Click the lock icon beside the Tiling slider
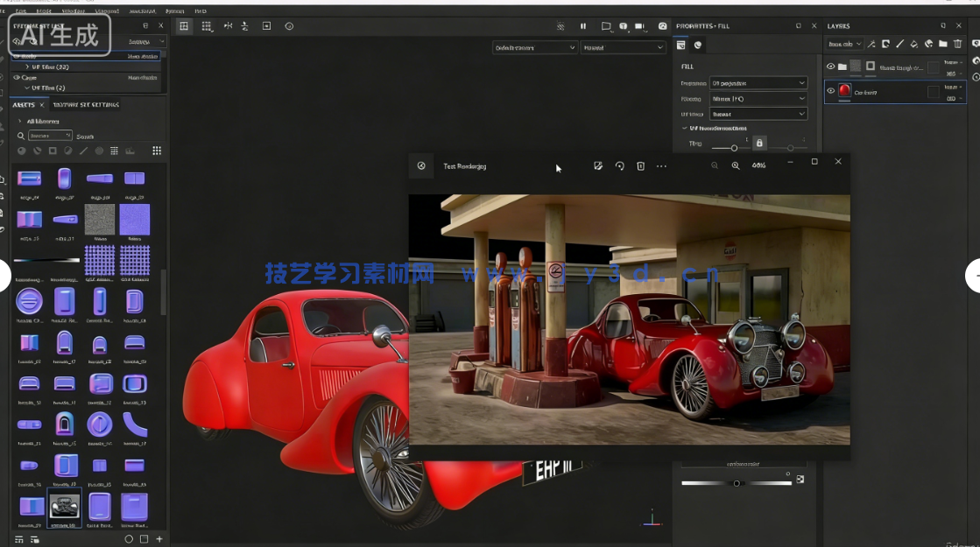The image size is (980, 547). pos(758,142)
